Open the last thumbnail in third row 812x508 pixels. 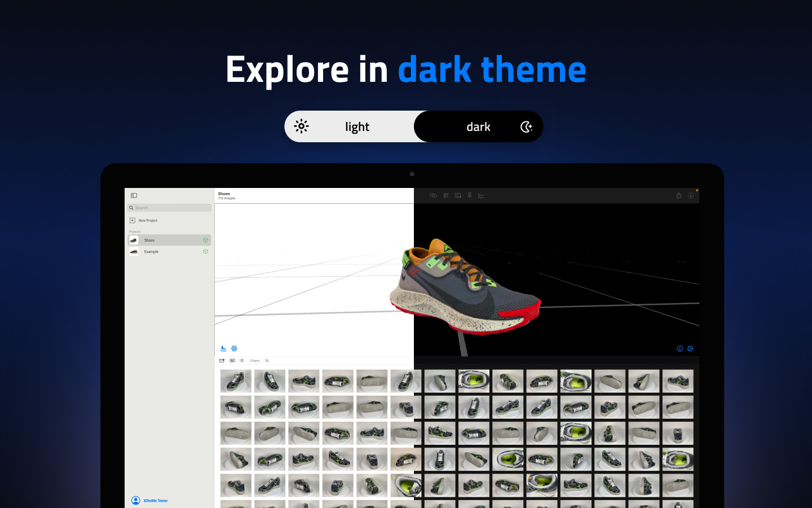(x=678, y=433)
